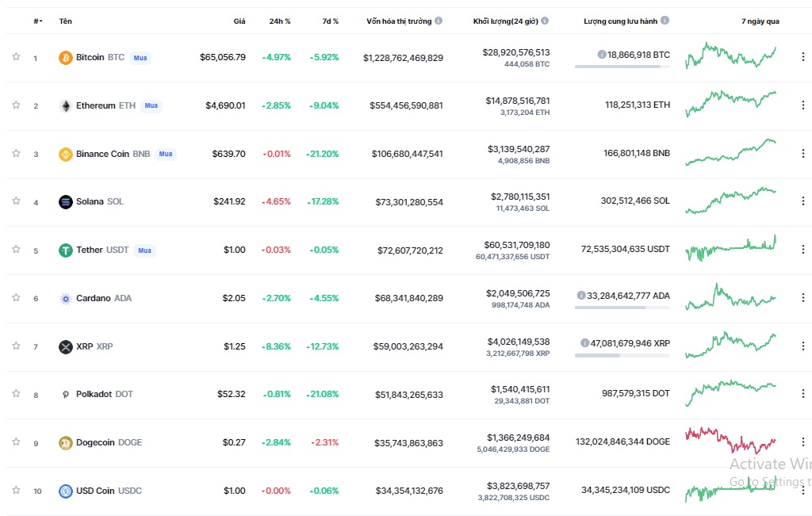Sort table by the Giá column header

239,21
